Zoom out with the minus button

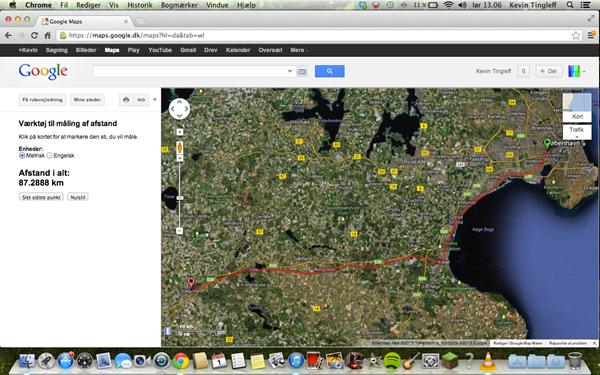pyautogui.click(x=179, y=231)
